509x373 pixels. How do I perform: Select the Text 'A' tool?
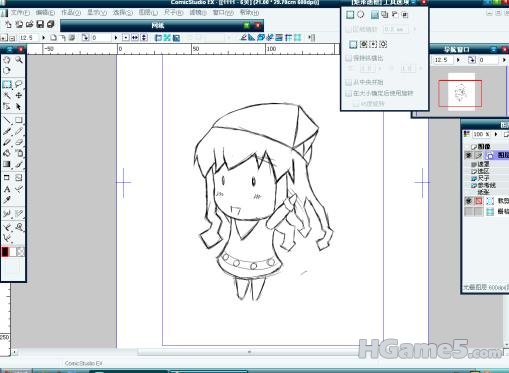click(x=7, y=189)
